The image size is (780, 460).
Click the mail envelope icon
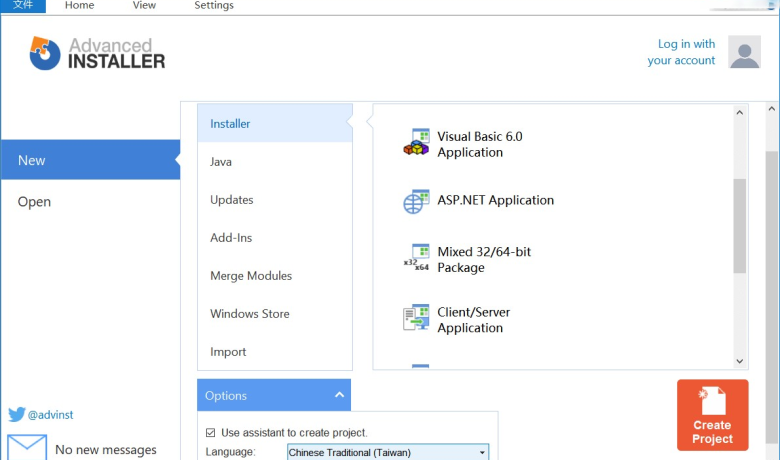[x=27, y=447]
